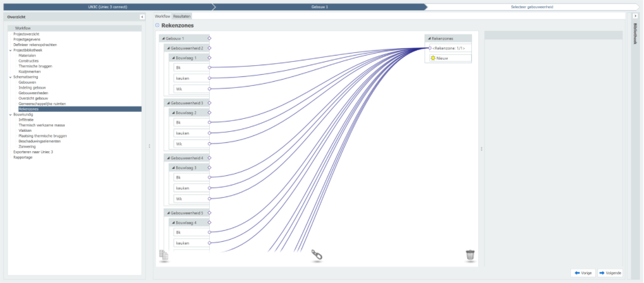Image resolution: width=644 pixels, height=283 pixels.
Task: Switch to the Resultaten tab
Action: (182, 15)
